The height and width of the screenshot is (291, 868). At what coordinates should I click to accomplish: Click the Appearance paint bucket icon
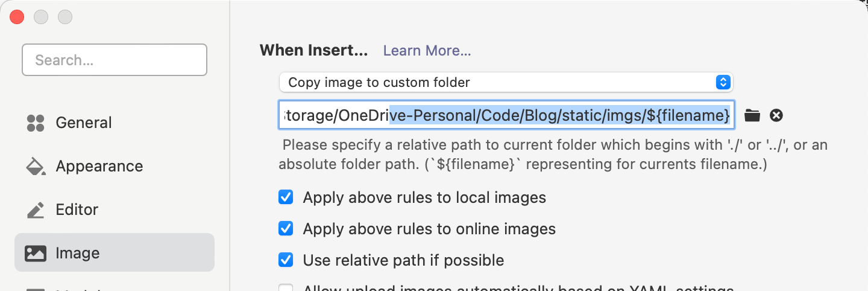(36, 167)
